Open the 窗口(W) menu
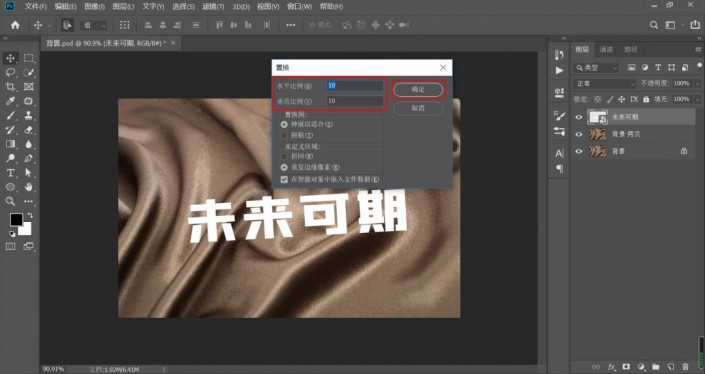 [x=299, y=6]
